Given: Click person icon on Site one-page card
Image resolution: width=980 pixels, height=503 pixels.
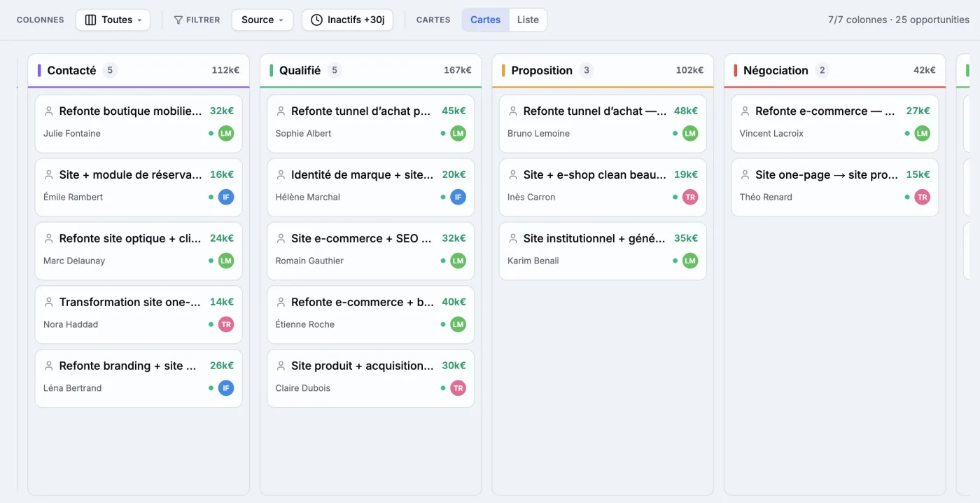Looking at the screenshot, I should 745,174.
